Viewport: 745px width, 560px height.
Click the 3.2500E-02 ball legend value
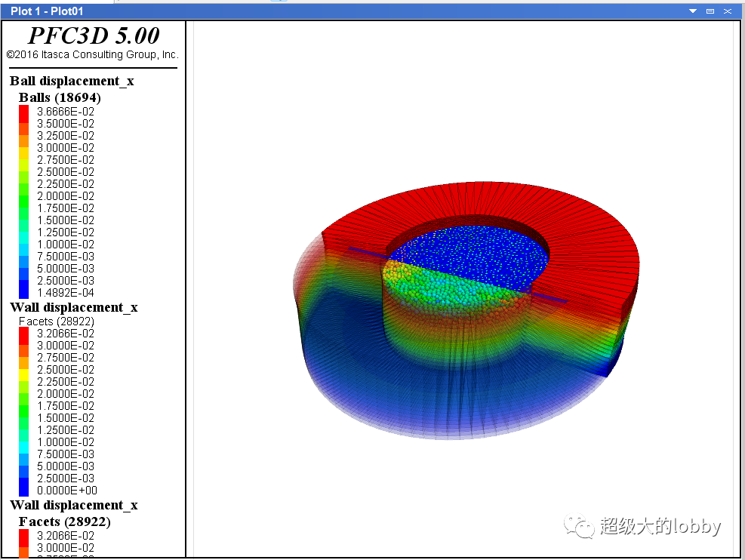point(66,136)
